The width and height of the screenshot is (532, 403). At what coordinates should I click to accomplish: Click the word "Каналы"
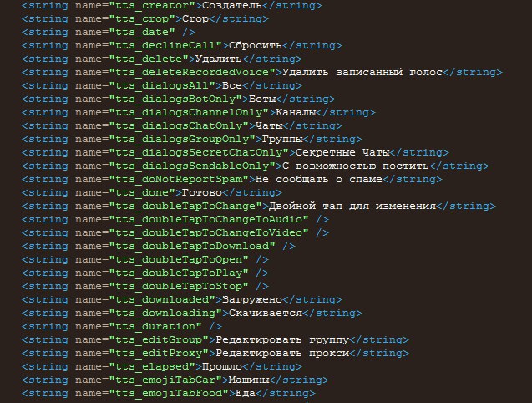[296, 113]
